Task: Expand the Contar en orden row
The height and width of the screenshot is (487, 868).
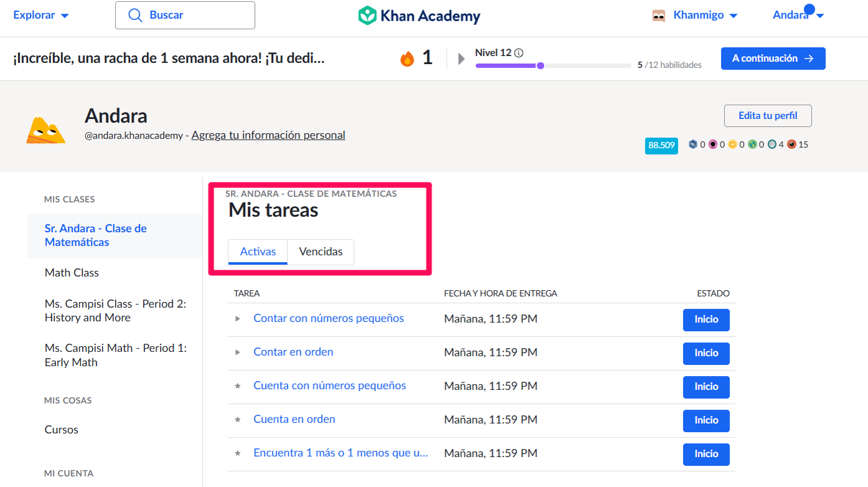Action: tap(237, 352)
